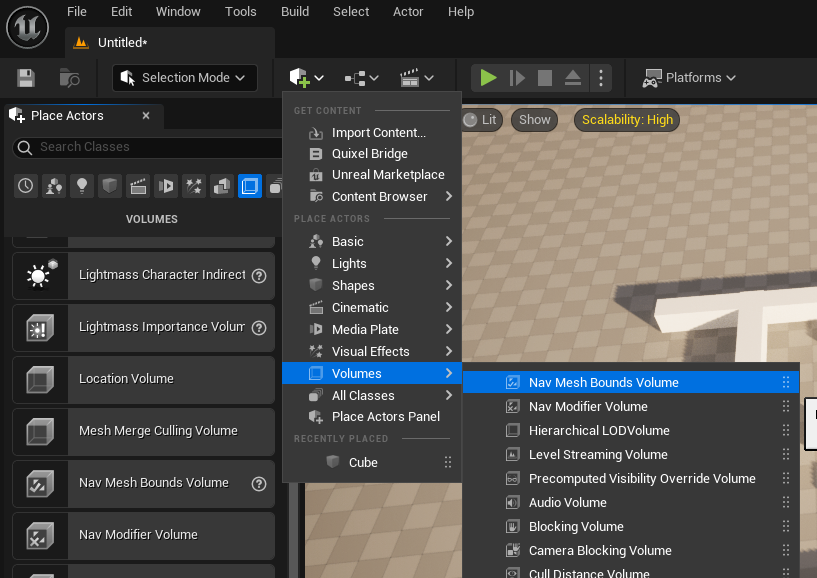
Task: Open the Browse content folder search icon
Action: [69, 78]
